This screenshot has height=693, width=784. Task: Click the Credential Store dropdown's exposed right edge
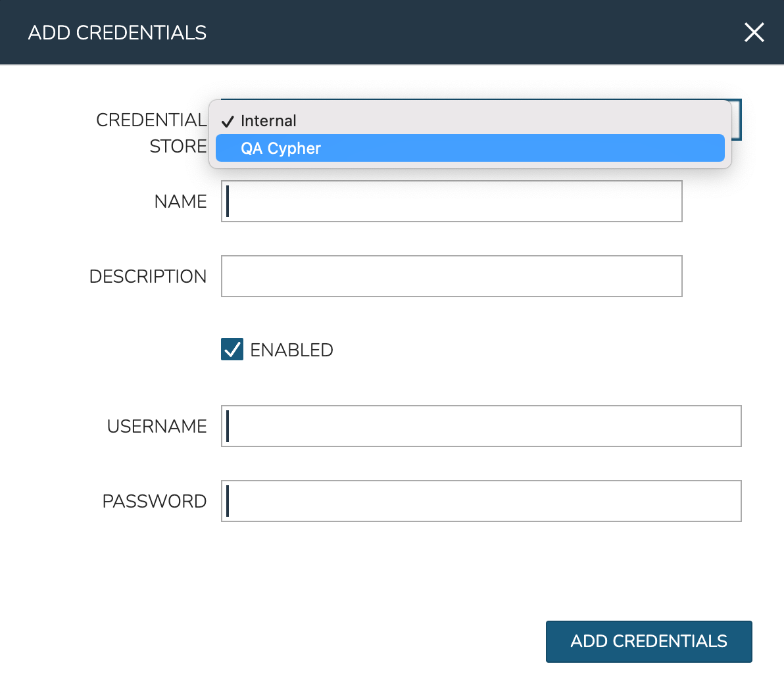point(737,120)
